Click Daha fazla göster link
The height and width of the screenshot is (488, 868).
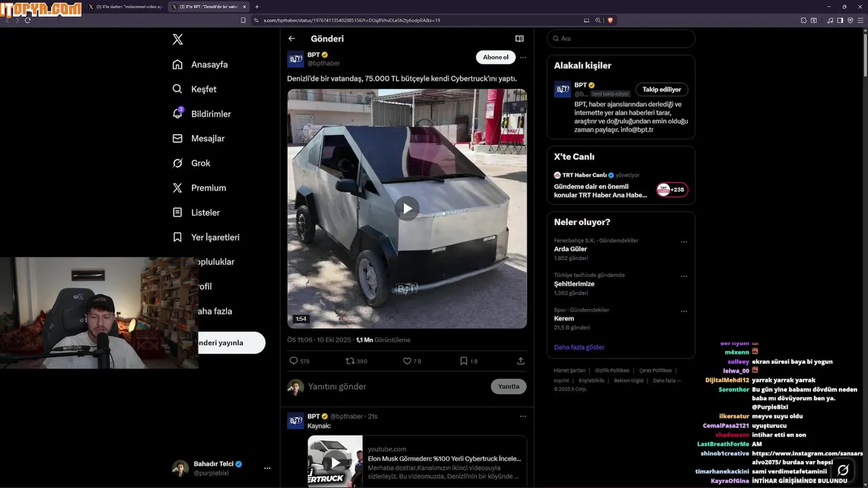click(579, 347)
